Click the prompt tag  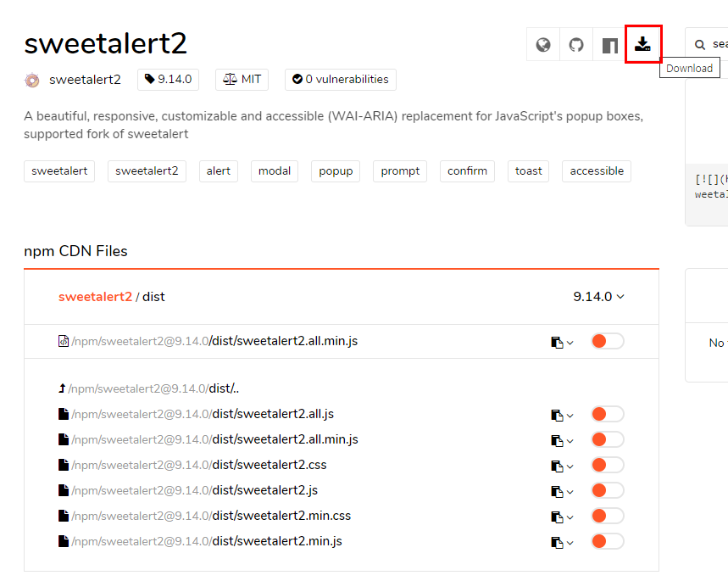coord(400,171)
